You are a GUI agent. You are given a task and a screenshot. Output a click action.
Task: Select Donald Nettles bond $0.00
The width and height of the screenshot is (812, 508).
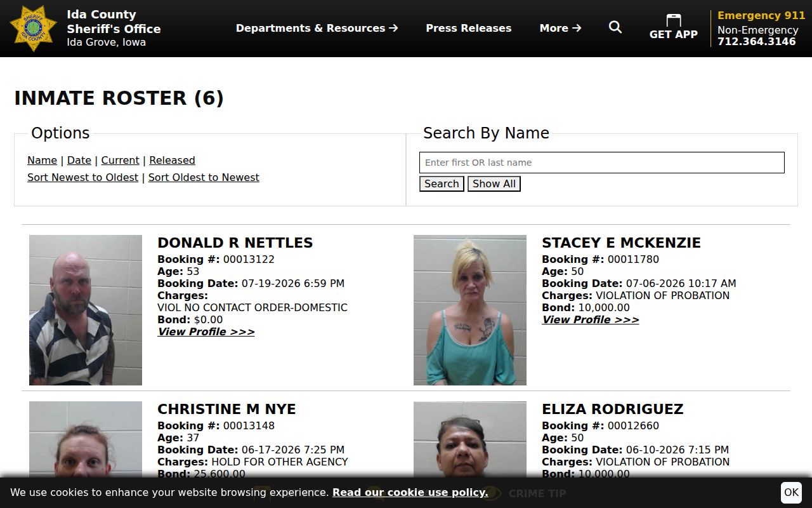coord(208,320)
